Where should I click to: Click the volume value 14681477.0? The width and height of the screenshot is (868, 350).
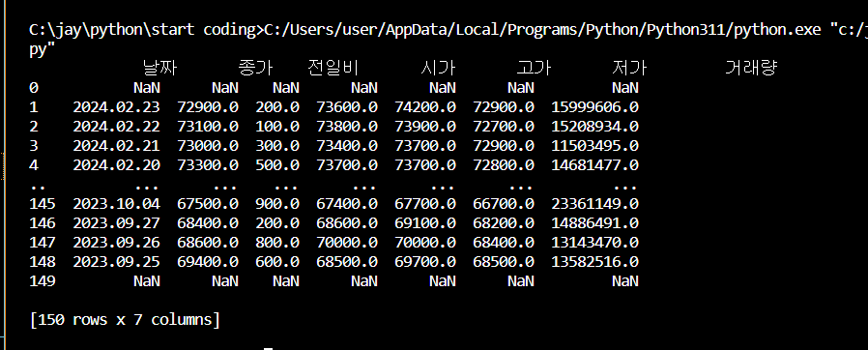[x=594, y=165]
